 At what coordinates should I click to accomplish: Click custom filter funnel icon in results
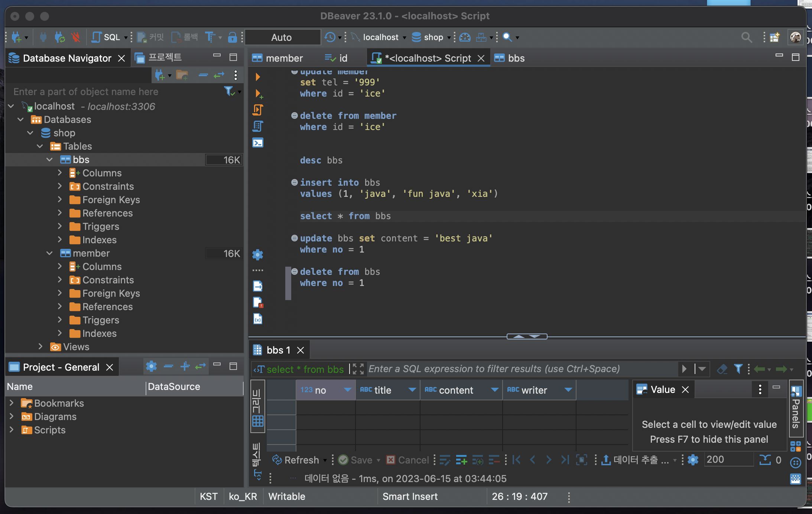(x=738, y=369)
